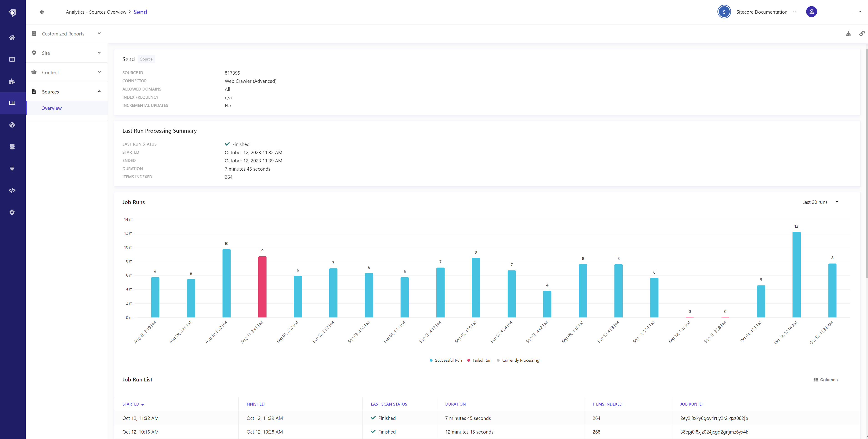The width and height of the screenshot is (868, 439).
Task: Click the Columns button
Action: click(826, 380)
